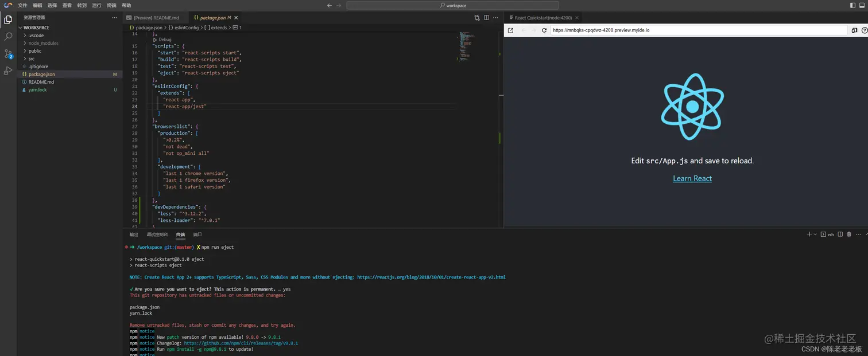Open the npm changelog GitHub link in terminal

241,343
